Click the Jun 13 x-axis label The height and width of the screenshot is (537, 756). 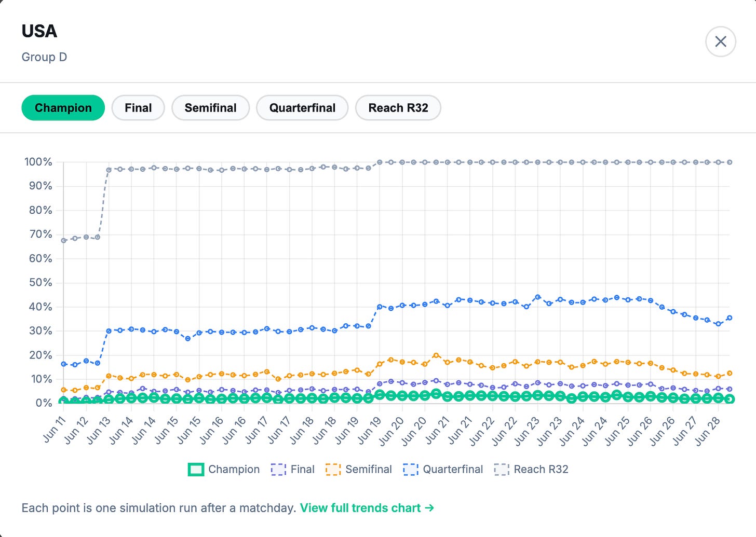coord(99,429)
